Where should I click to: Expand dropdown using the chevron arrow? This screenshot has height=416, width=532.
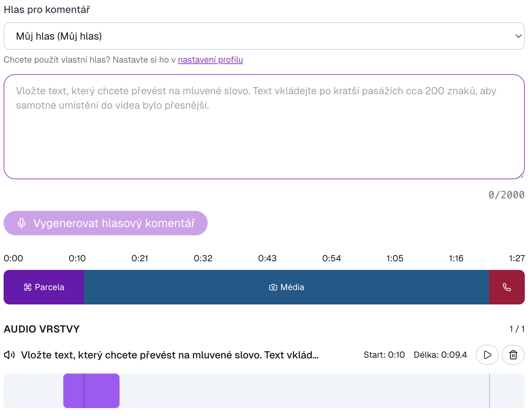pyautogui.click(x=518, y=36)
